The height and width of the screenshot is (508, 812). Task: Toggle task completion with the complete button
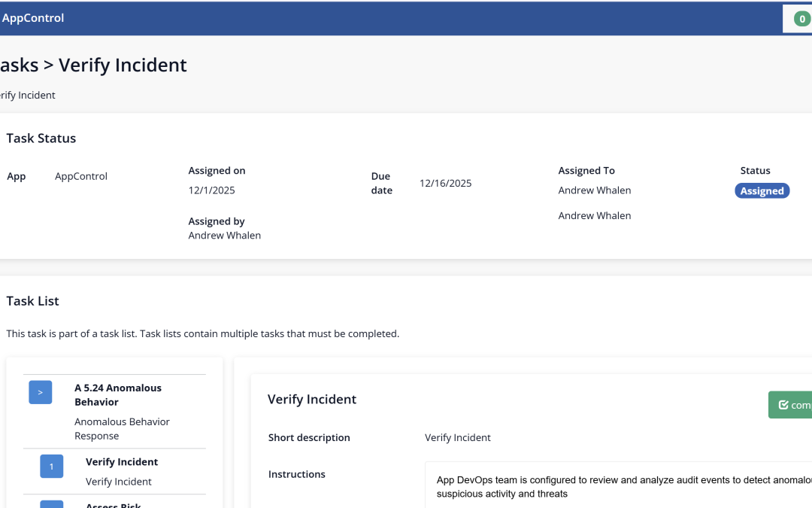[x=793, y=404]
